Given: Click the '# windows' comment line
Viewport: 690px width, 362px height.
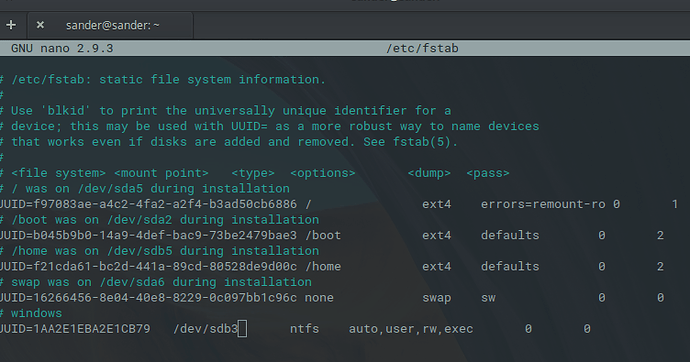Looking at the screenshot, I should point(31,313).
